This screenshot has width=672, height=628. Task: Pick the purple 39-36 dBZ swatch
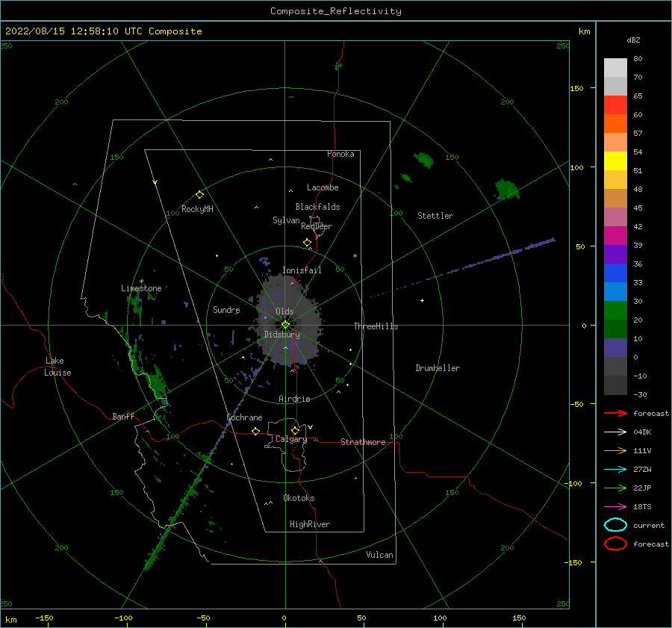(615, 255)
